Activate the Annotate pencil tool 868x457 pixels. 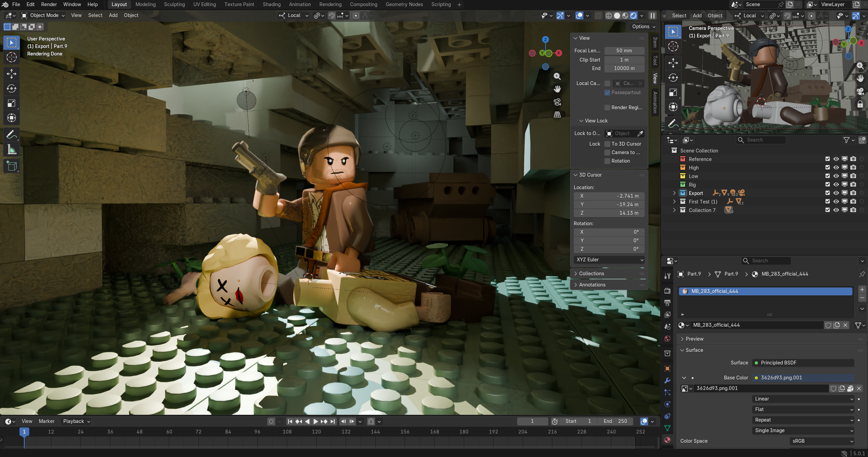click(12, 135)
